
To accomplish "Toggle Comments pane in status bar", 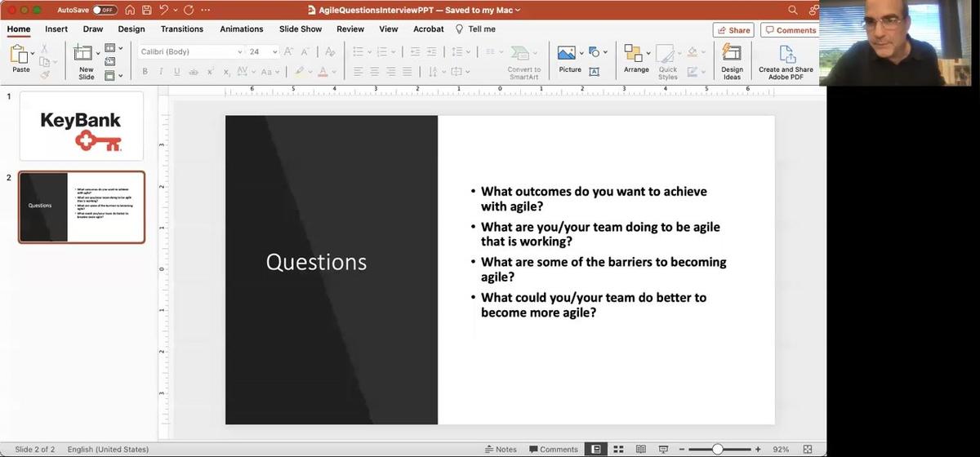I will (x=554, y=449).
